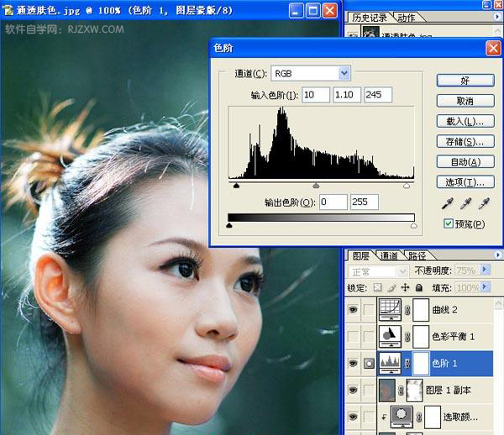Click the output white slider triangle

413,225
